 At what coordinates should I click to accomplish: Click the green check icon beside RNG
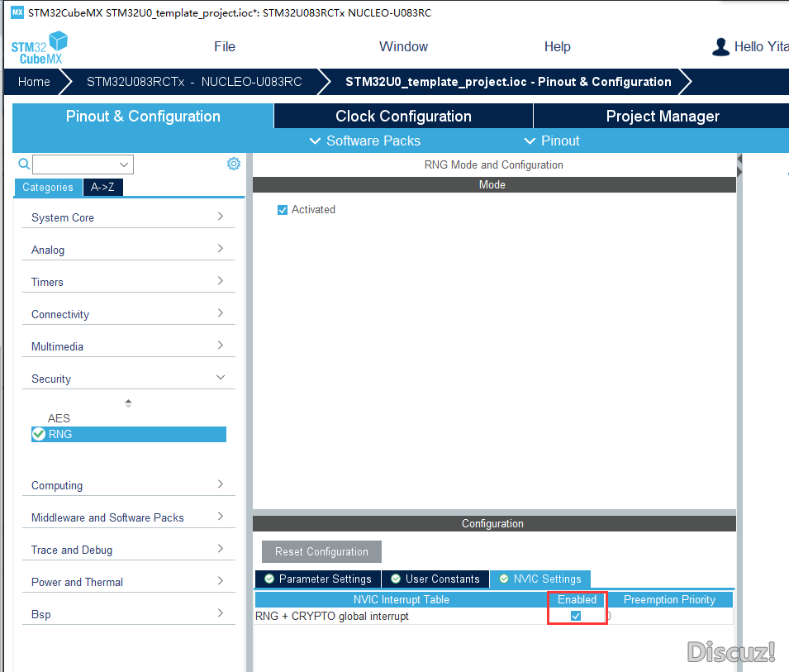point(39,434)
